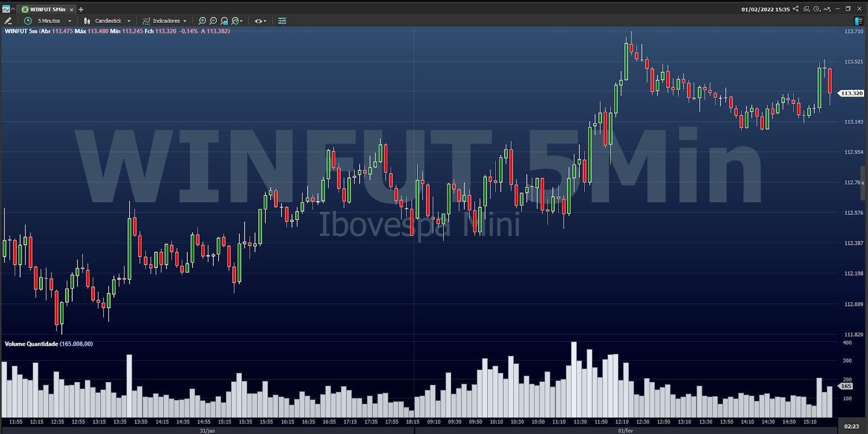868x434 pixels.
Task: Toggle the order book side panel
Action: [x=858, y=21]
